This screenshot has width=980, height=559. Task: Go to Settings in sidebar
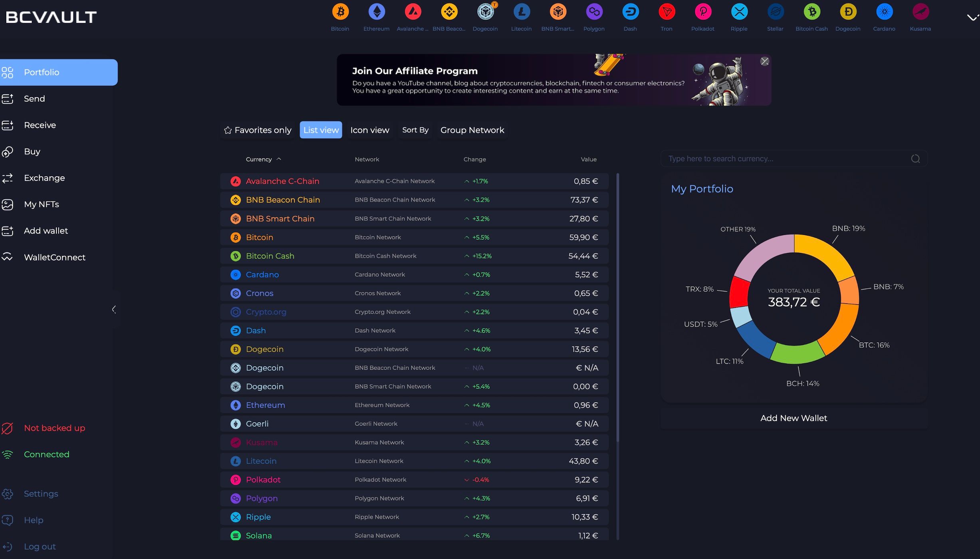(41, 494)
